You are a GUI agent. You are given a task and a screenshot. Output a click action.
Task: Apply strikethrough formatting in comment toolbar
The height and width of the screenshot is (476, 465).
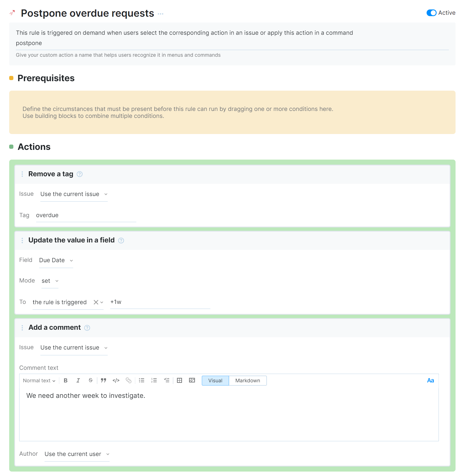pyautogui.click(x=91, y=380)
